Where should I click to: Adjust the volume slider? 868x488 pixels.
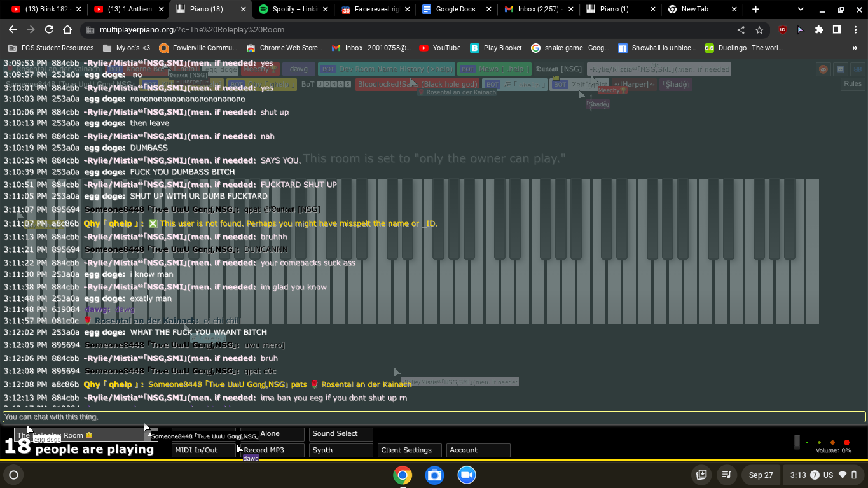(797, 442)
